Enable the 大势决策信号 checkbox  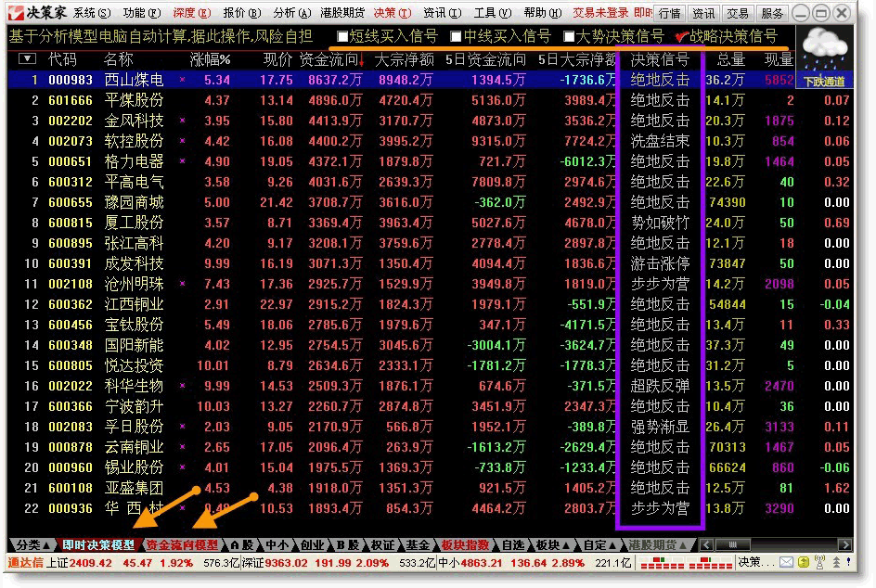pos(569,37)
